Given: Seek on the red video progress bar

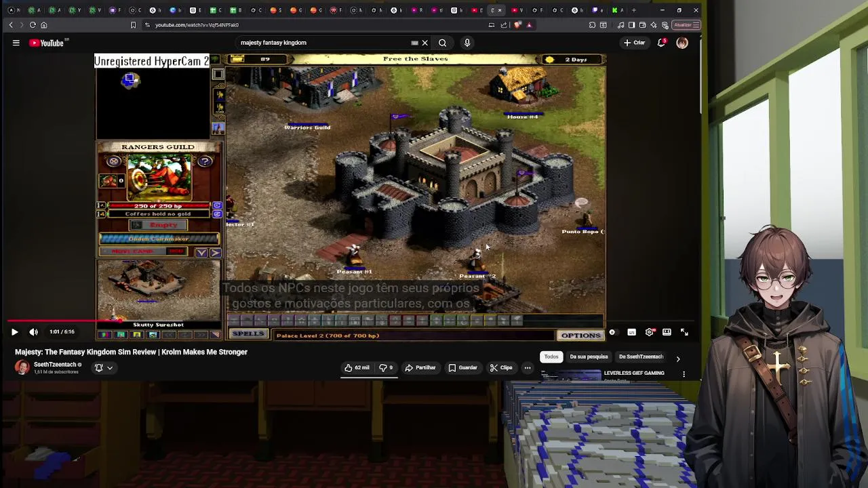Looking at the screenshot, I should pos(350,321).
